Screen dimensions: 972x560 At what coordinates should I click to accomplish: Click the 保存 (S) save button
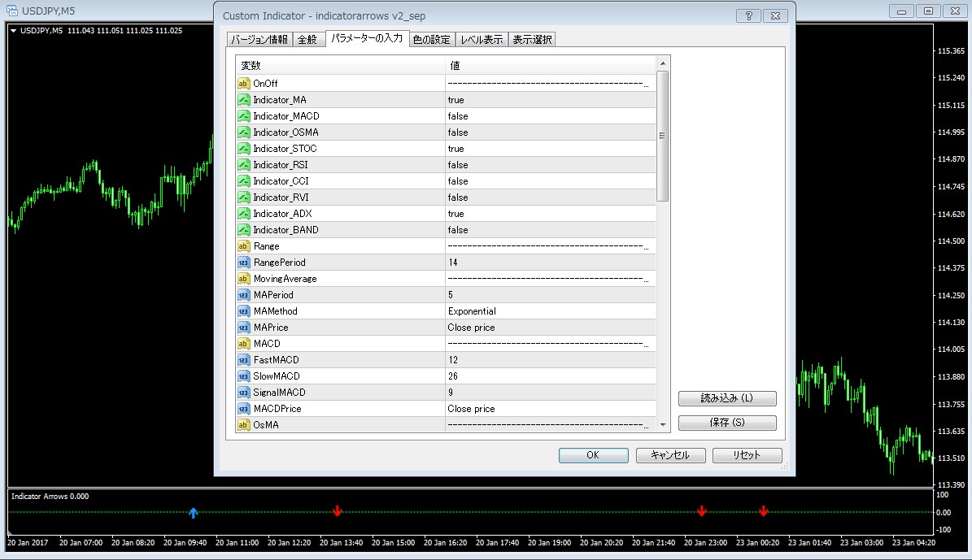(727, 423)
